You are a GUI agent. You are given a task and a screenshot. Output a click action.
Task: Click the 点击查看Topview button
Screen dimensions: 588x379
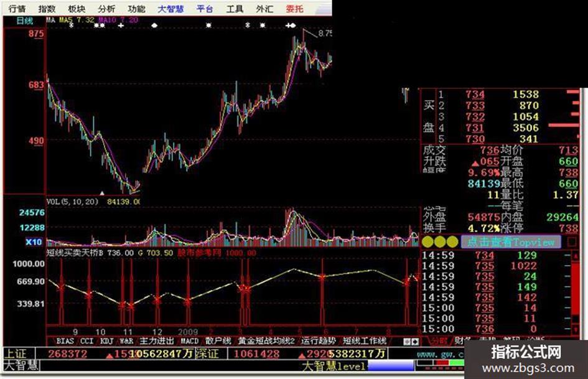[511, 241]
